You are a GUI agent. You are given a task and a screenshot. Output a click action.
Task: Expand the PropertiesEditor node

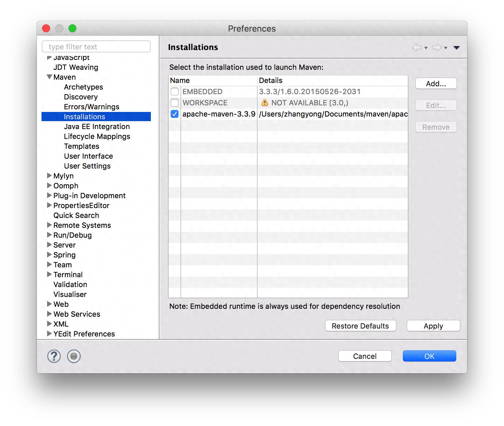pyautogui.click(x=49, y=205)
